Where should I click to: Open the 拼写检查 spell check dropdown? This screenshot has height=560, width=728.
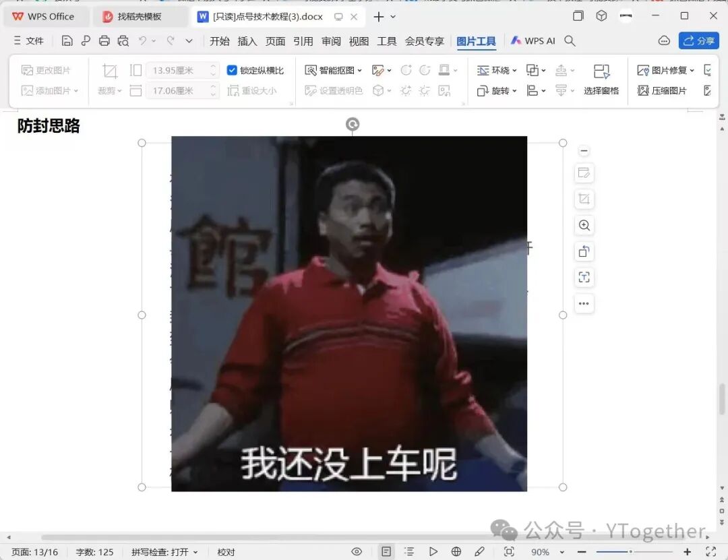195,552
